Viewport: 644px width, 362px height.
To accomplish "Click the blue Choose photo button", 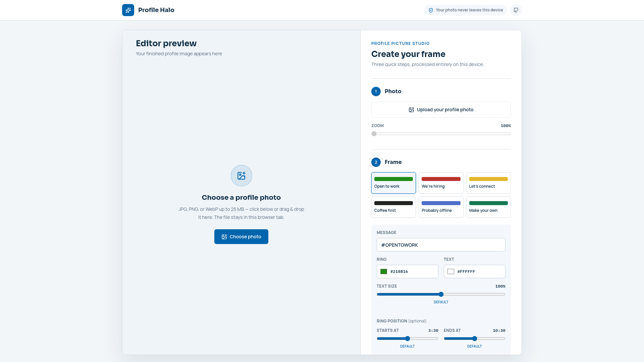I will pos(241,237).
